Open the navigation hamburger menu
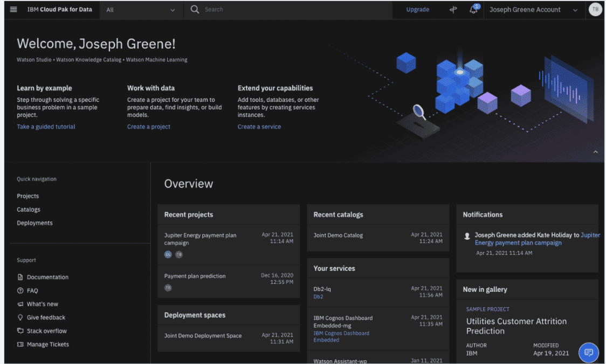 click(x=15, y=9)
